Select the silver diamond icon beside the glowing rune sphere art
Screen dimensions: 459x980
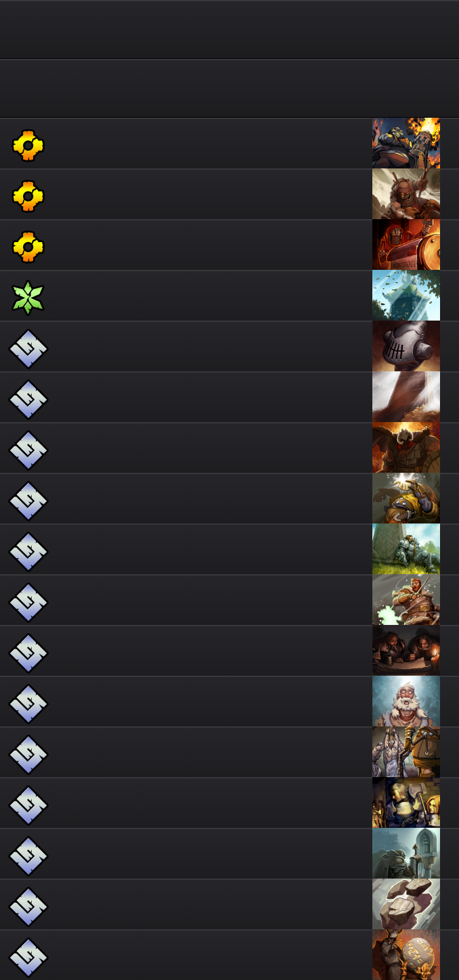click(28, 956)
